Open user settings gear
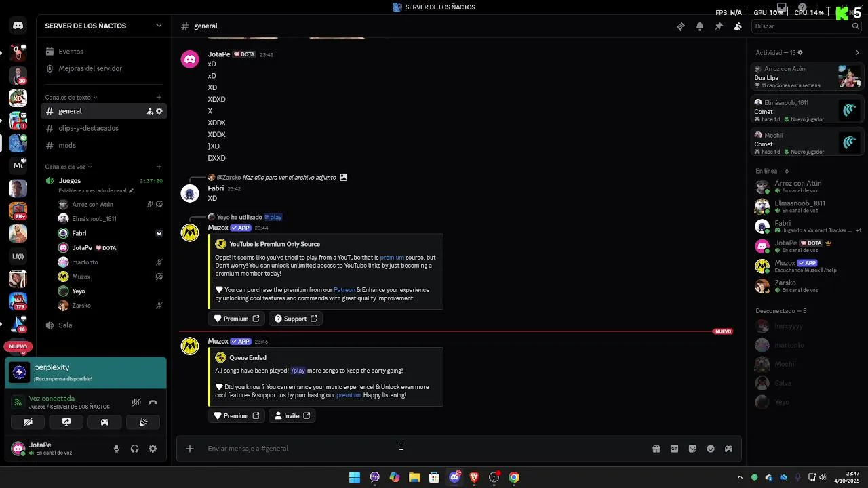Viewport: 868px width, 488px height. [153, 449]
